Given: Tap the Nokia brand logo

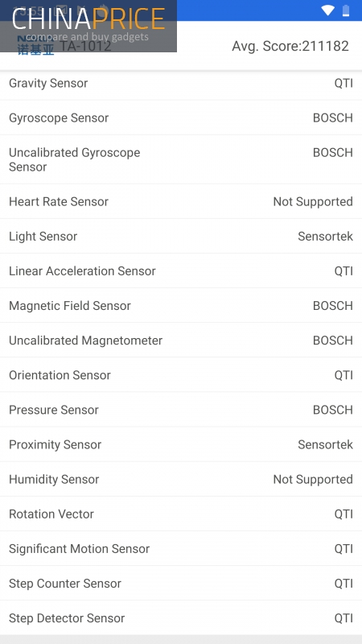Looking at the screenshot, I should pos(35,47).
